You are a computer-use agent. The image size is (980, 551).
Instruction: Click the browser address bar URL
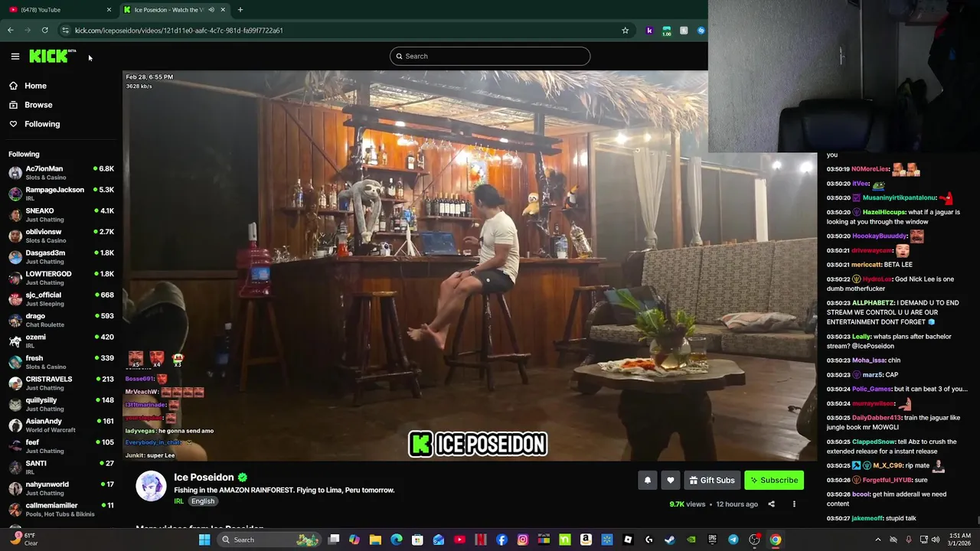(x=179, y=31)
